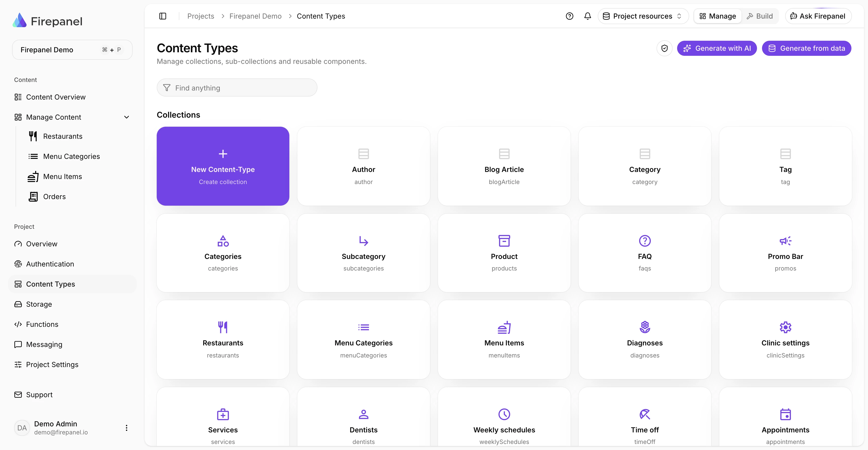
Task: Open the Clinic settings gear icon card
Action: click(785, 327)
